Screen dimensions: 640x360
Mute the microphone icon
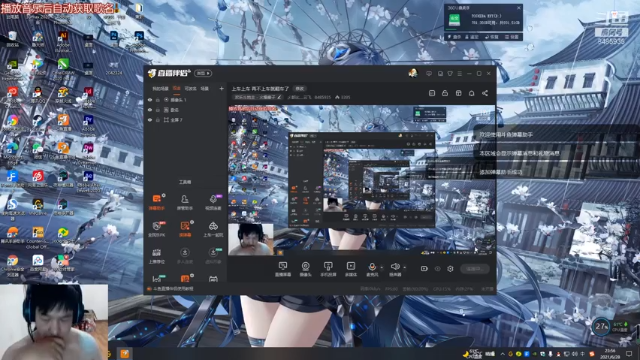click(x=372, y=267)
